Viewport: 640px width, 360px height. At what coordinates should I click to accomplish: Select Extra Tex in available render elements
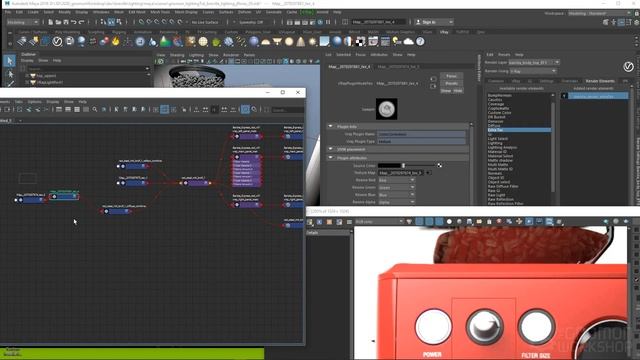[x=519, y=130]
